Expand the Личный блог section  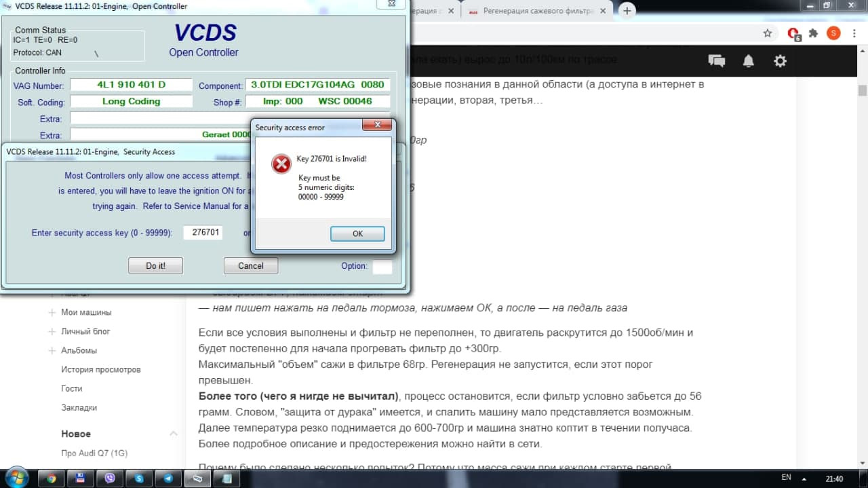52,332
